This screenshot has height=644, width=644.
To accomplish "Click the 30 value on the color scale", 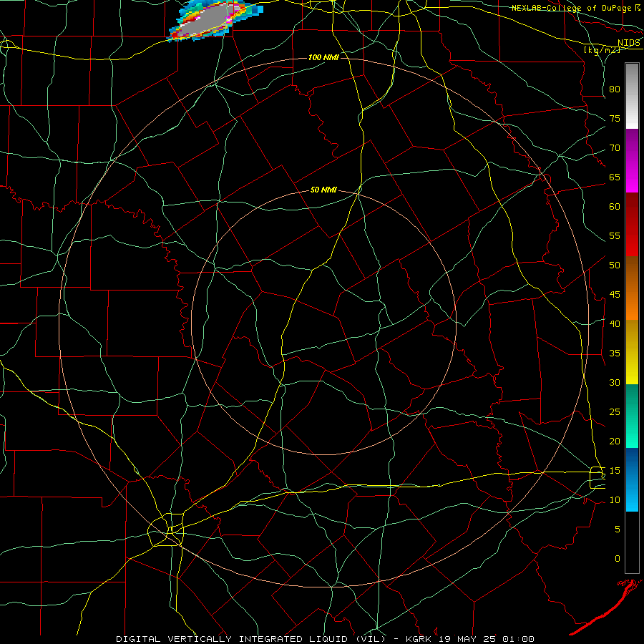I will click(615, 383).
